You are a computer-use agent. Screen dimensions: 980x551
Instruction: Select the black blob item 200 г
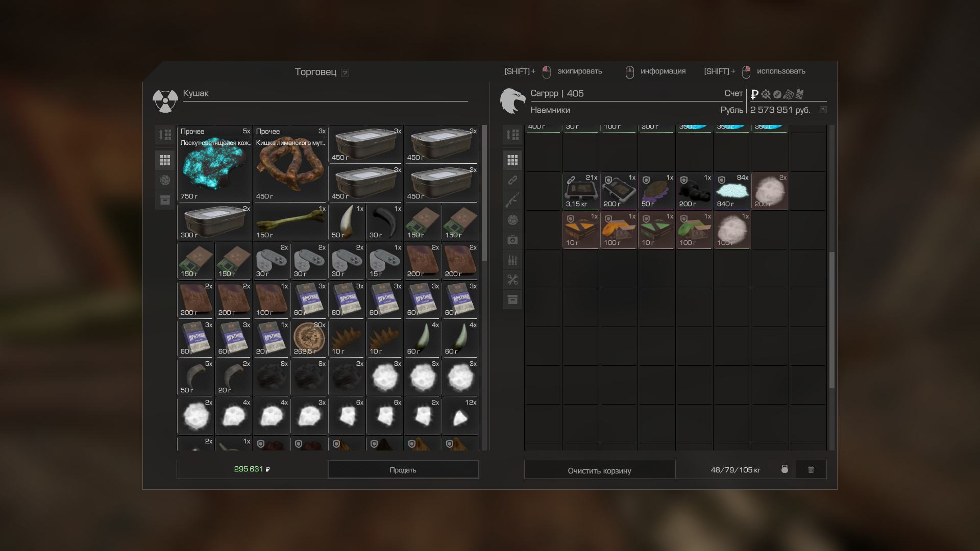coord(694,191)
